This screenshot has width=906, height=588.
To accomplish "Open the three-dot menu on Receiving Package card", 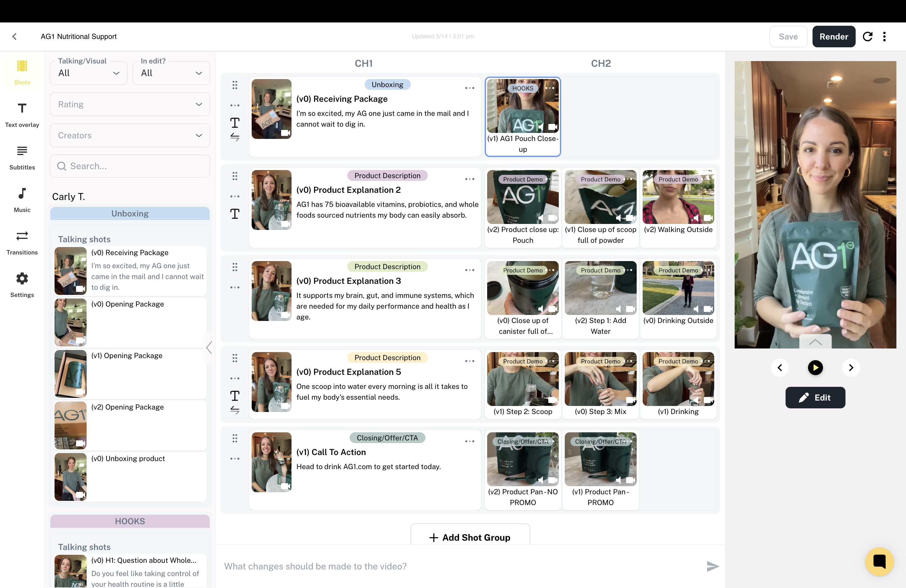I will [x=470, y=88].
